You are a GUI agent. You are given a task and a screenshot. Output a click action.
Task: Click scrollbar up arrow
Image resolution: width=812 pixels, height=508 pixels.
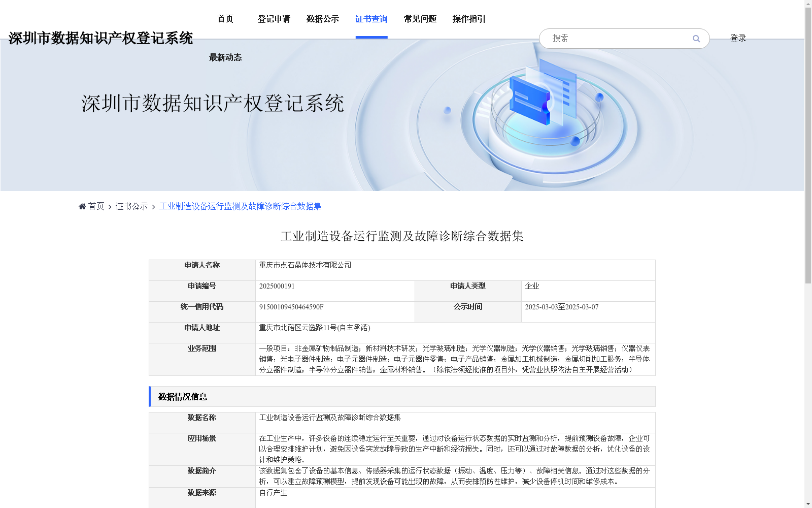pos(808,4)
